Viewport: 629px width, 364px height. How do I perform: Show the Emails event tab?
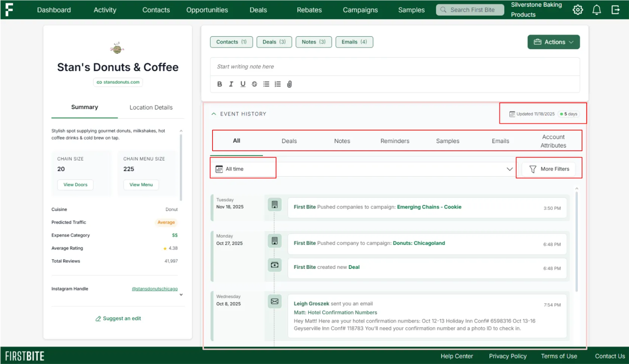click(501, 141)
